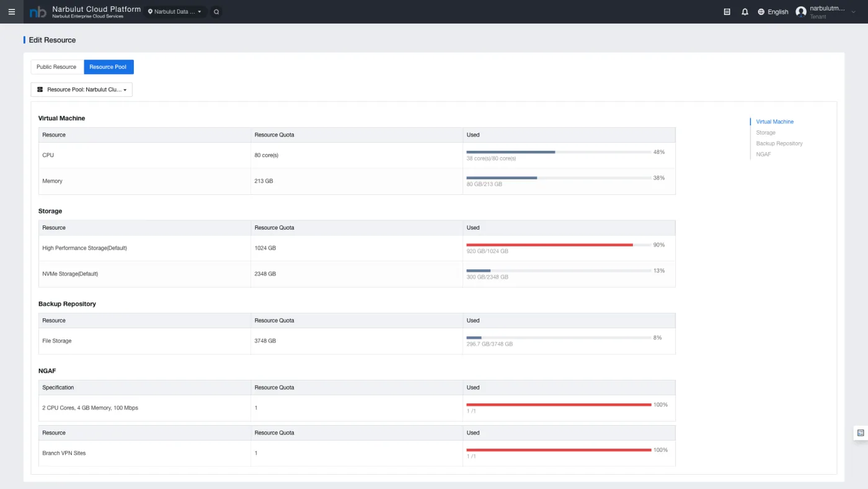868x489 pixels.
Task: Click '2 CPU Cores, 4 GB Memory, 100 Mbps'
Action: pos(90,408)
